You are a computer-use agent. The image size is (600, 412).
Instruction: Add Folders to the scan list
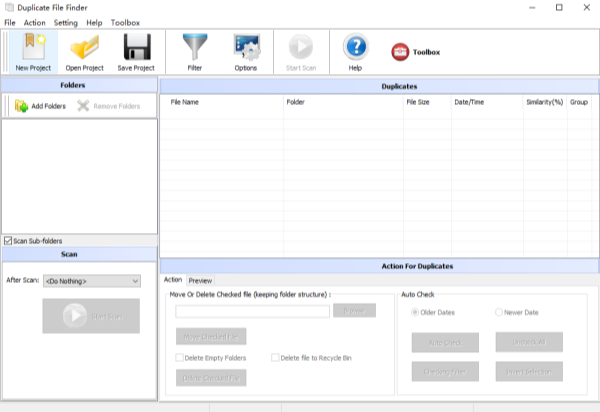[x=41, y=106]
